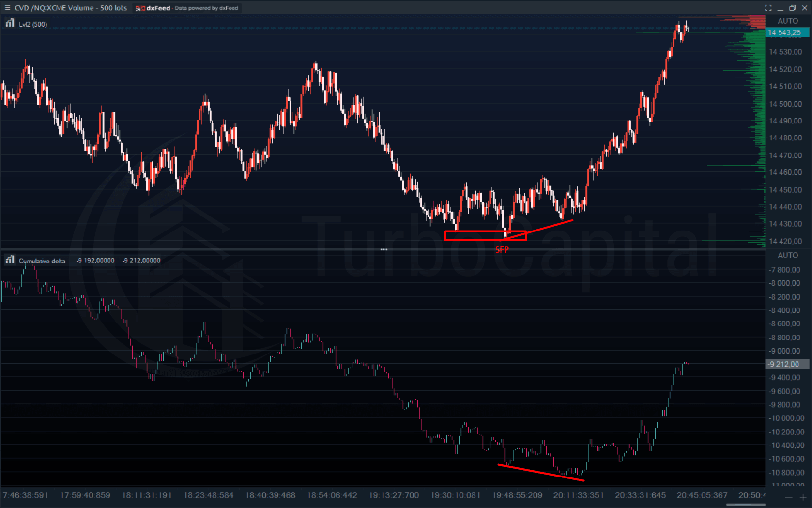812x508 pixels.
Task: Click the panel splitter dots between charts
Action: click(x=383, y=249)
